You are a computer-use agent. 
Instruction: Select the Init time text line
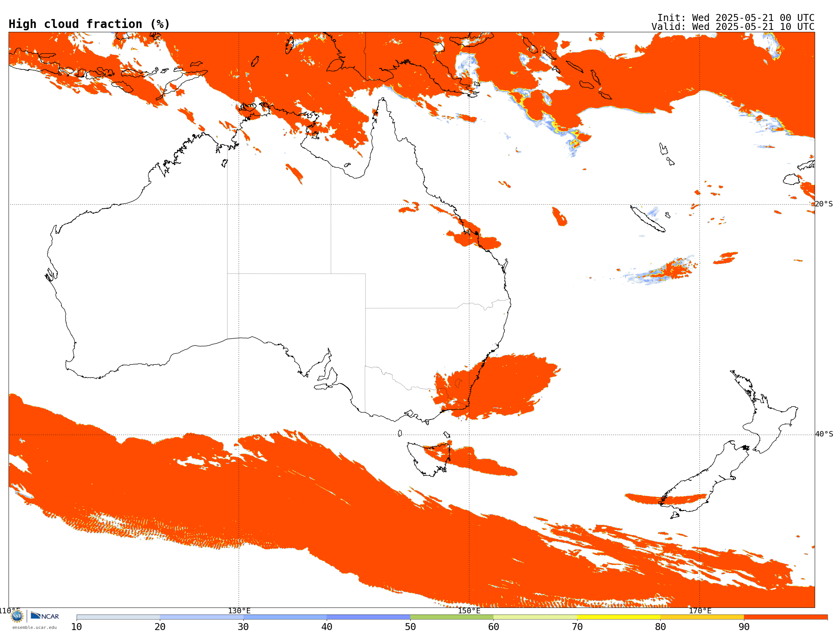(735, 18)
